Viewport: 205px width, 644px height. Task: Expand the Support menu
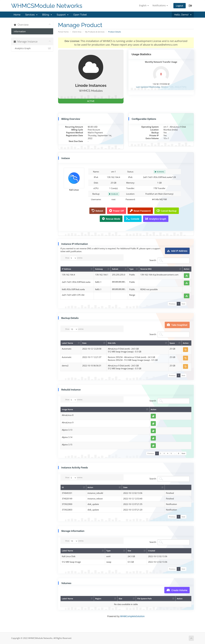click(x=62, y=15)
